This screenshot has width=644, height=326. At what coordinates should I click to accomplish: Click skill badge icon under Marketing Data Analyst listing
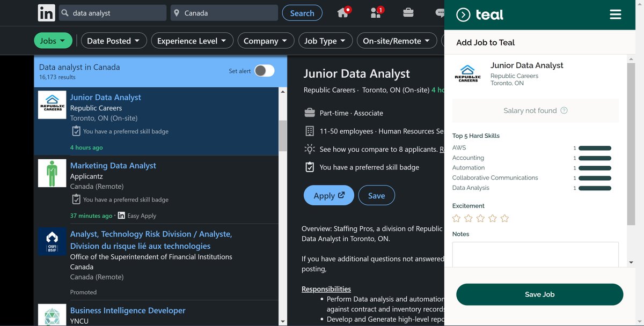pos(76,199)
